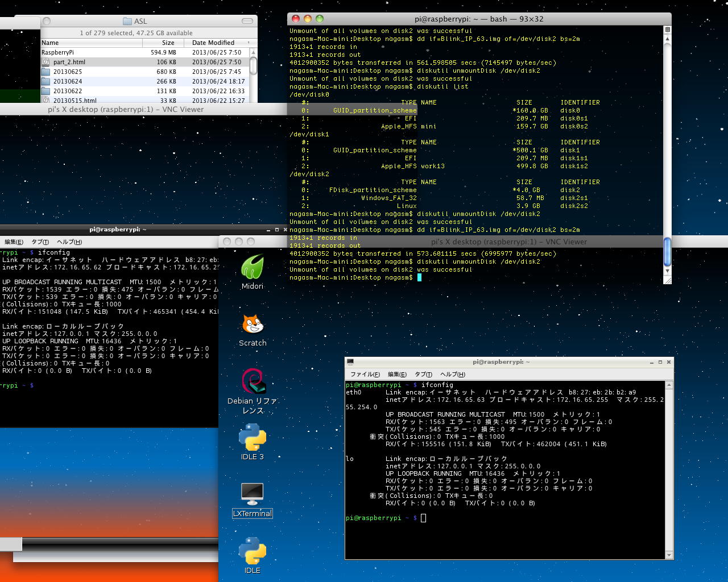This screenshot has height=582, width=728.
Task: Open the タブ(T) menu in right LXTerminal
Action: click(x=423, y=375)
